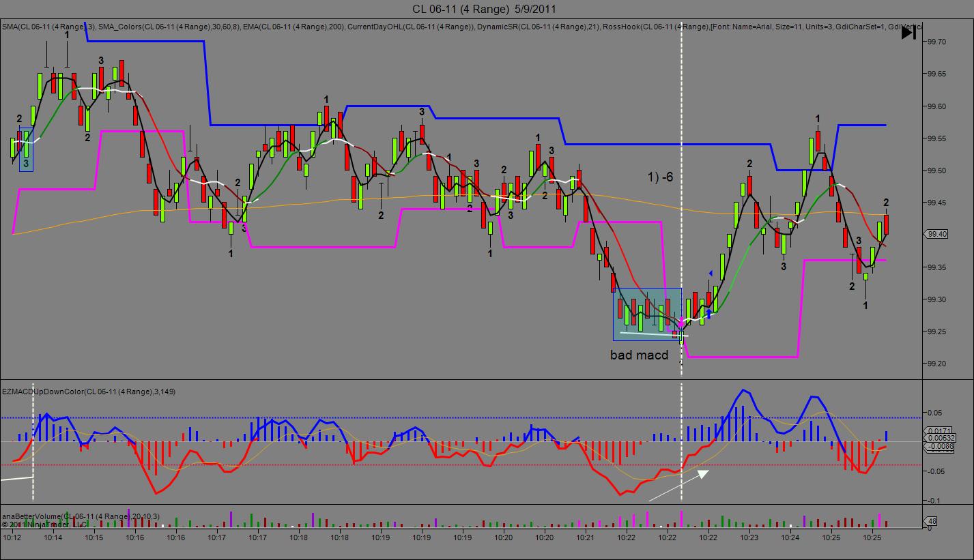Viewport: 974px width, 560px height.
Task: Click the 10:14 time axis label
Action: coord(53,537)
